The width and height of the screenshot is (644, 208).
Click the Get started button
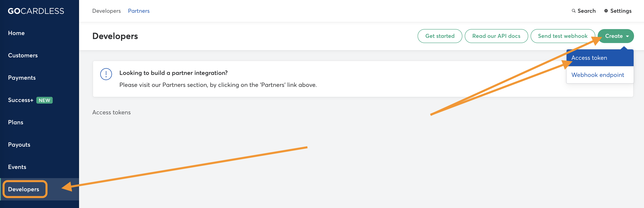coord(440,36)
